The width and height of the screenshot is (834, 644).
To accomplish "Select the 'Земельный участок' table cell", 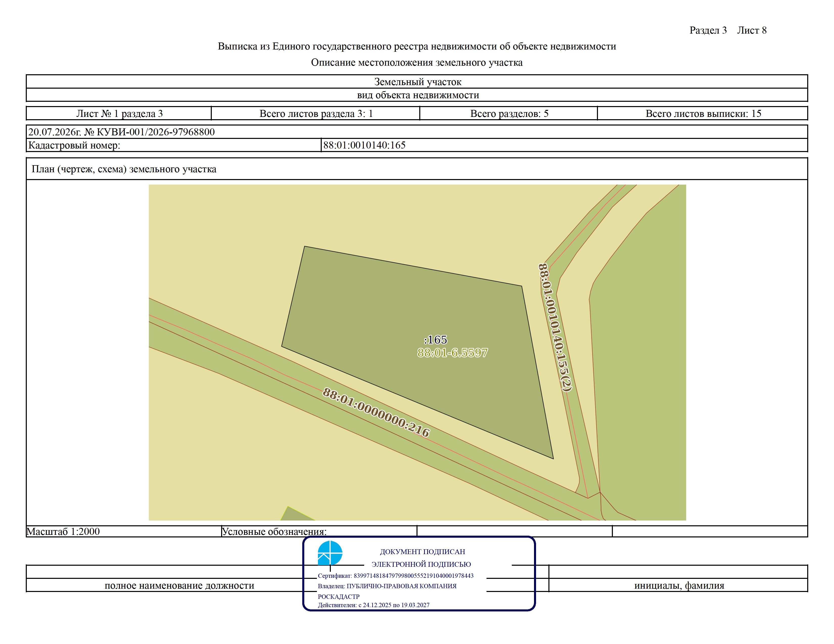I will [417, 82].
